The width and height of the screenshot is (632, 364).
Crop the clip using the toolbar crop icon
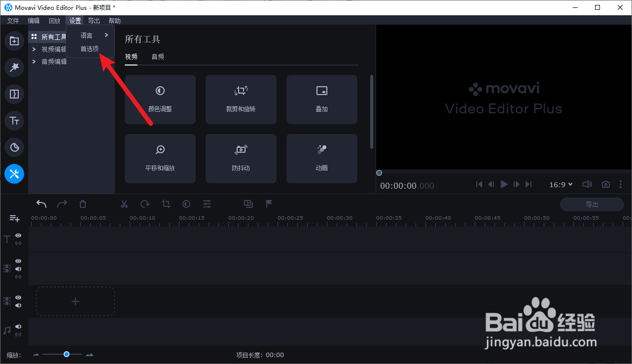[x=166, y=204]
